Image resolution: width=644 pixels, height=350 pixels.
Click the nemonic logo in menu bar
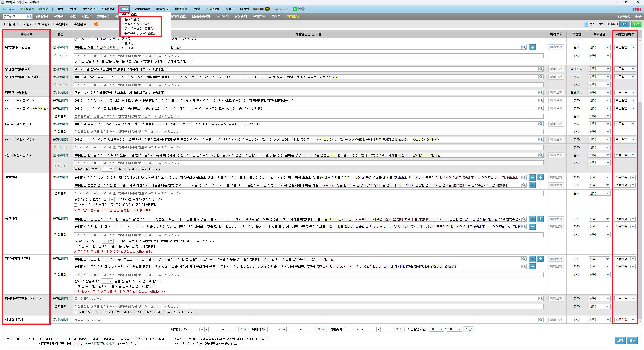pyautogui.click(x=281, y=9)
